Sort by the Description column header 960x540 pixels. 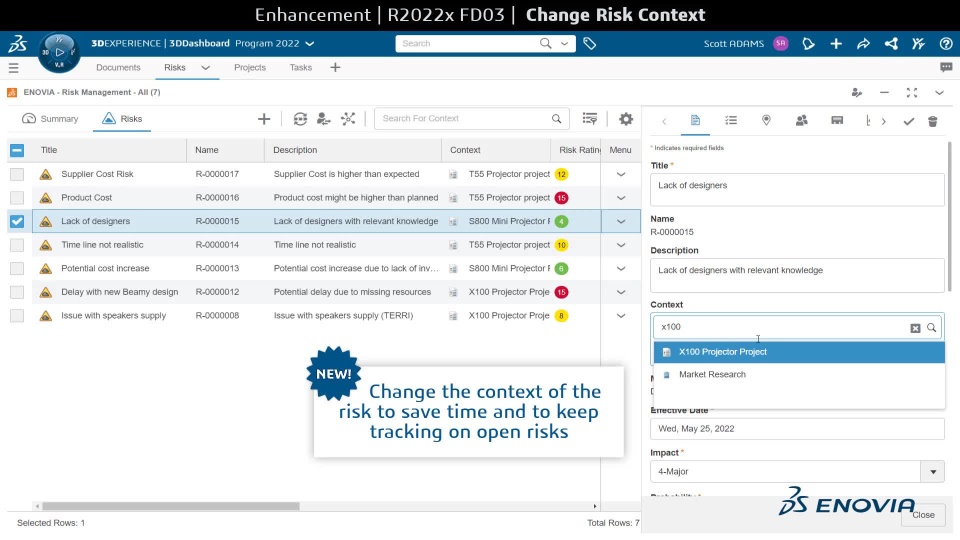[x=295, y=150]
